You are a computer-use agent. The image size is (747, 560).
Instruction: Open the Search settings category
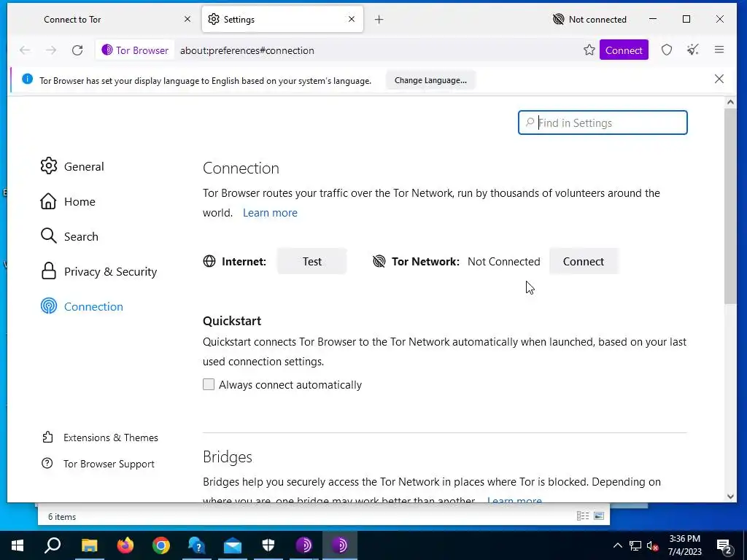click(x=69, y=236)
